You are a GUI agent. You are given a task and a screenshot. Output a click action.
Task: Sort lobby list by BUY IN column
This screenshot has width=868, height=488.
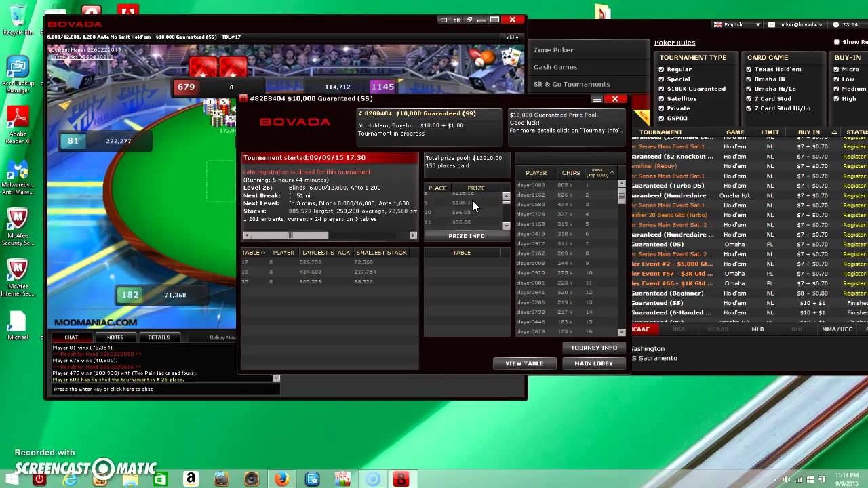click(812, 132)
